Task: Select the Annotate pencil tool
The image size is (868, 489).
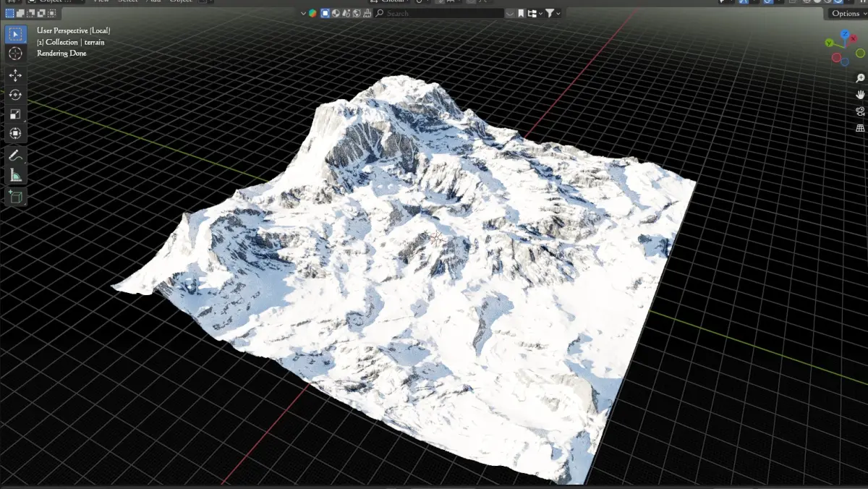Action: click(x=15, y=155)
